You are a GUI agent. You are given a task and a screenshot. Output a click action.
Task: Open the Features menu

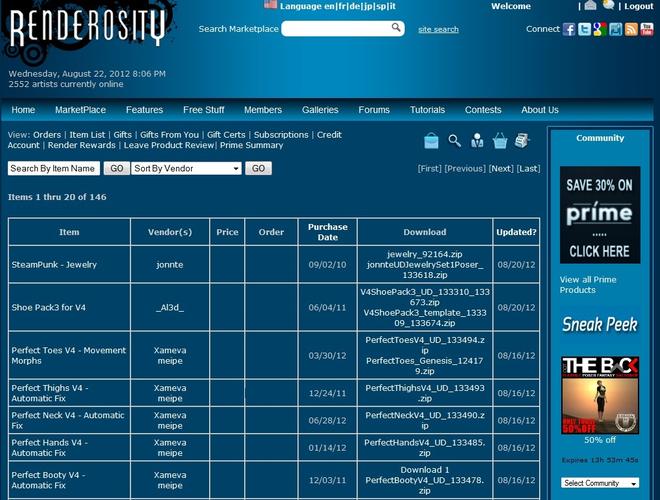click(144, 110)
